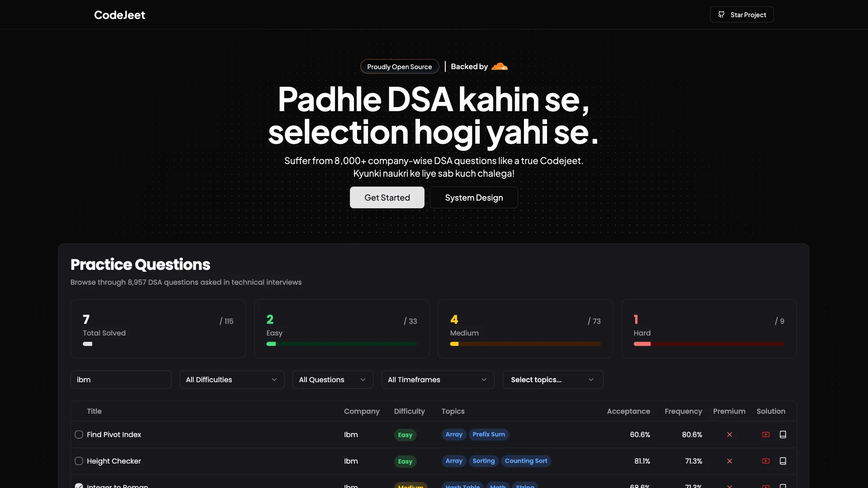Screen dimensions: 868x488
Task: Open the written solution for Height Checker
Action: coord(783,461)
